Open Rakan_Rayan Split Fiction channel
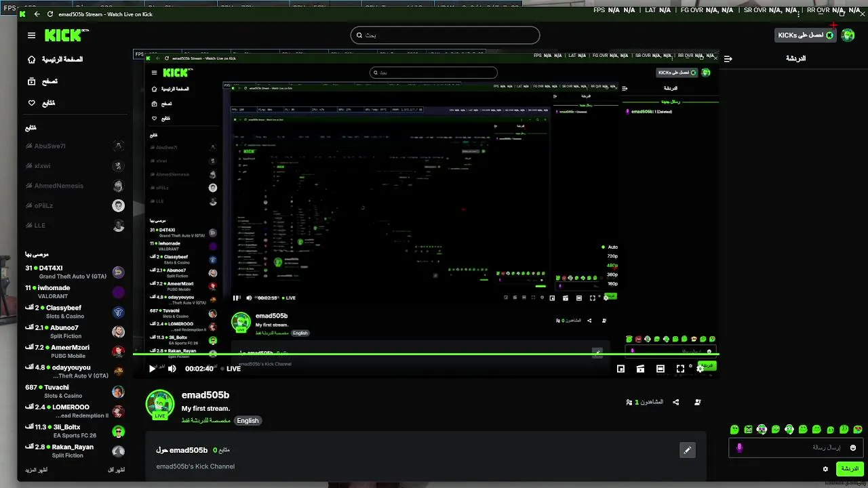The width and height of the screenshot is (868, 488). (75, 451)
